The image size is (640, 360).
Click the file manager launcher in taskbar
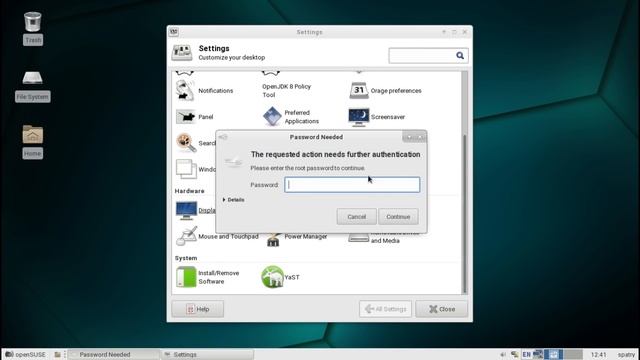point(58,354)
